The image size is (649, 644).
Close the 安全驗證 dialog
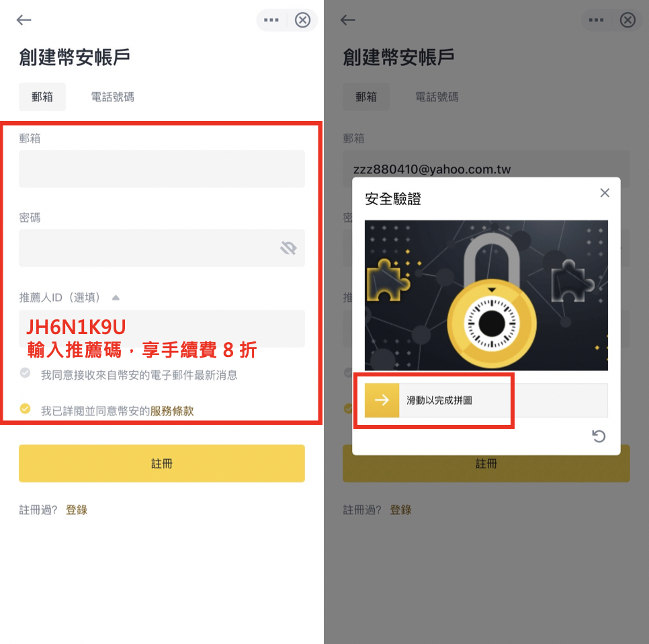pos(605,192)
